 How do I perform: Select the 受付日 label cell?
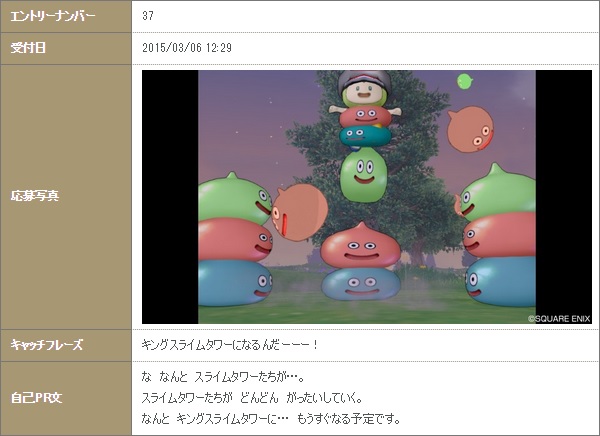pos(66,49)
